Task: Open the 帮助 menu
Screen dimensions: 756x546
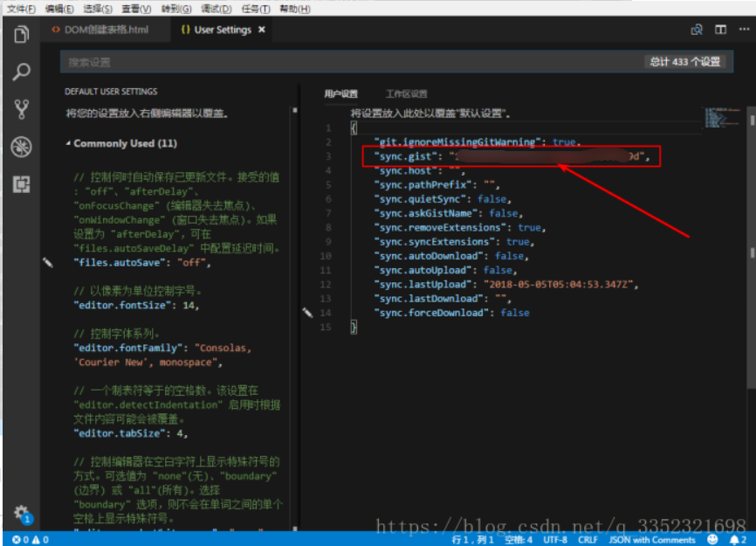Action: pyautogui.click(x=293, y=9)
